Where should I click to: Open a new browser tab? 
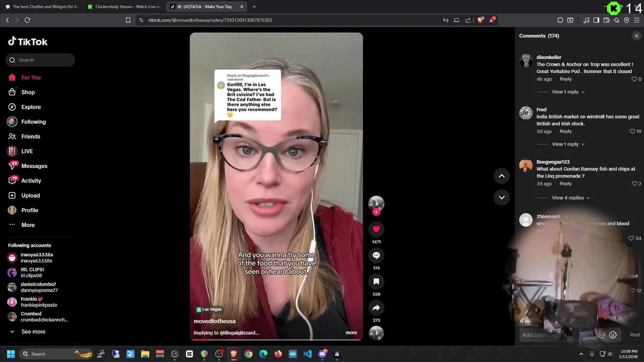click(254, 7)
